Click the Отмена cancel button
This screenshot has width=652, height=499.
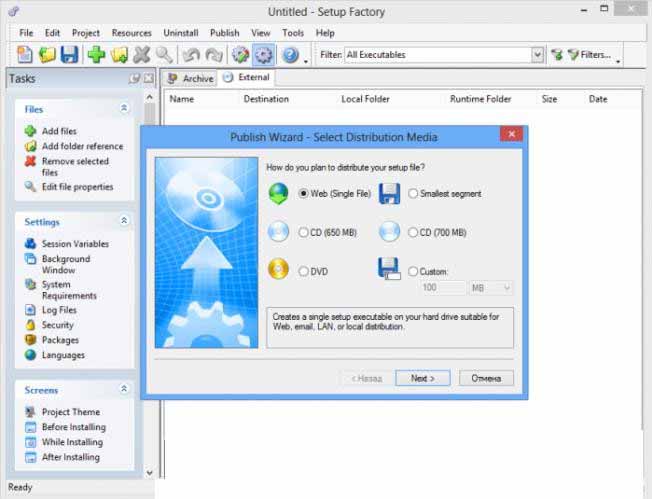pyautogui.click(x=486, y=378)
